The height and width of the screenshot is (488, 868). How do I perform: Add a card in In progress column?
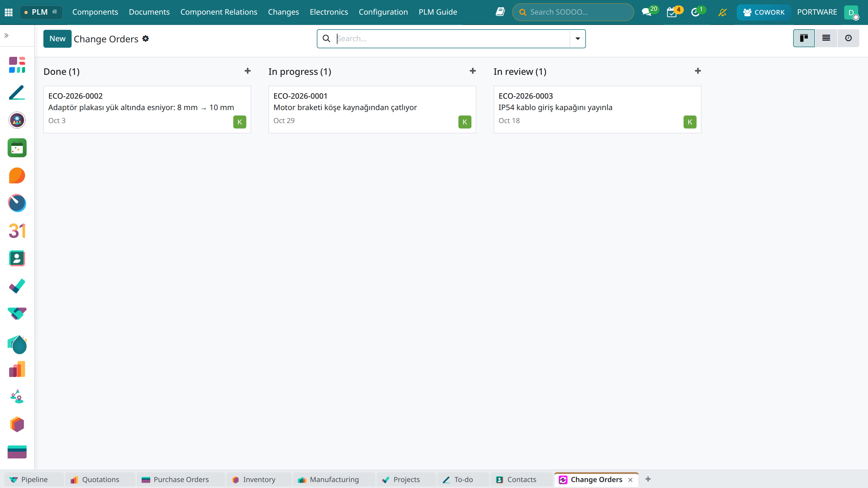click(x=473, y=71)
